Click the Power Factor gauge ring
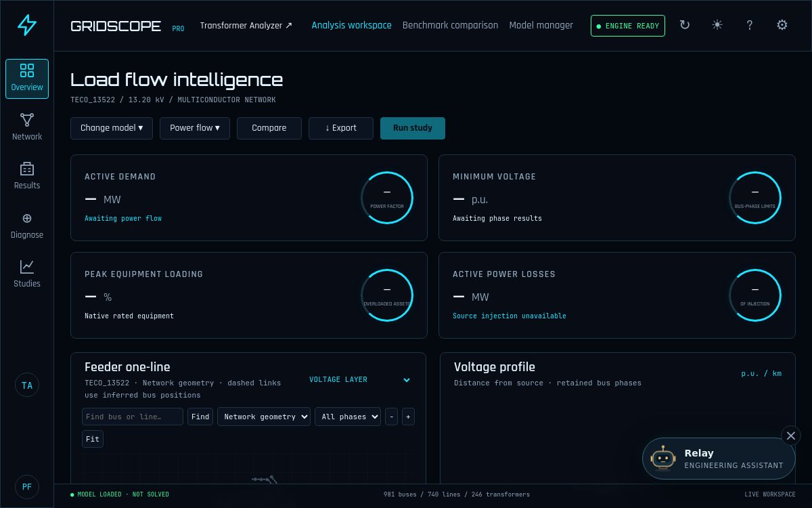Screen dimensions: 812x508 point(387,198)
